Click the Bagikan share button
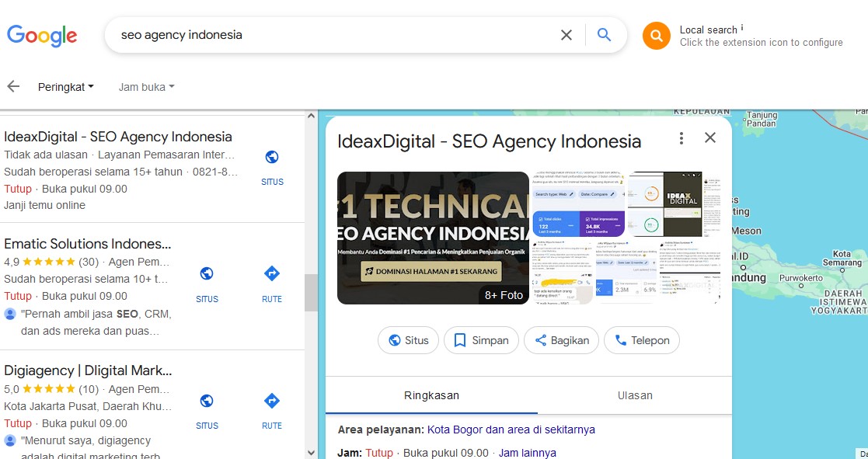This screenshot has height=459, width=868. coord(561,340)
